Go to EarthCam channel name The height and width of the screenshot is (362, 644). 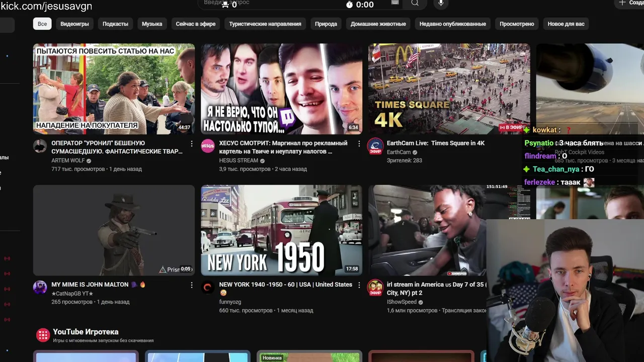398,152
